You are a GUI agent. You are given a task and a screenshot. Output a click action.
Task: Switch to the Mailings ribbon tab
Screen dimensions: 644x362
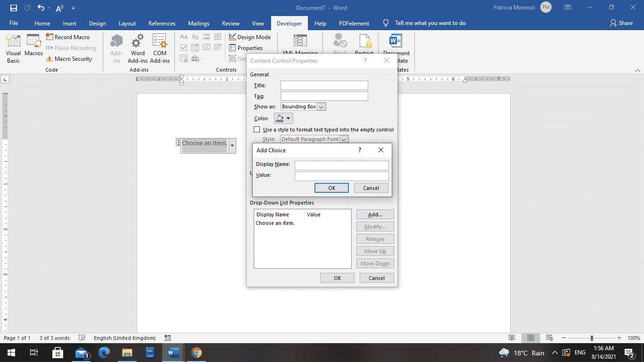click(x=198, y=23)
